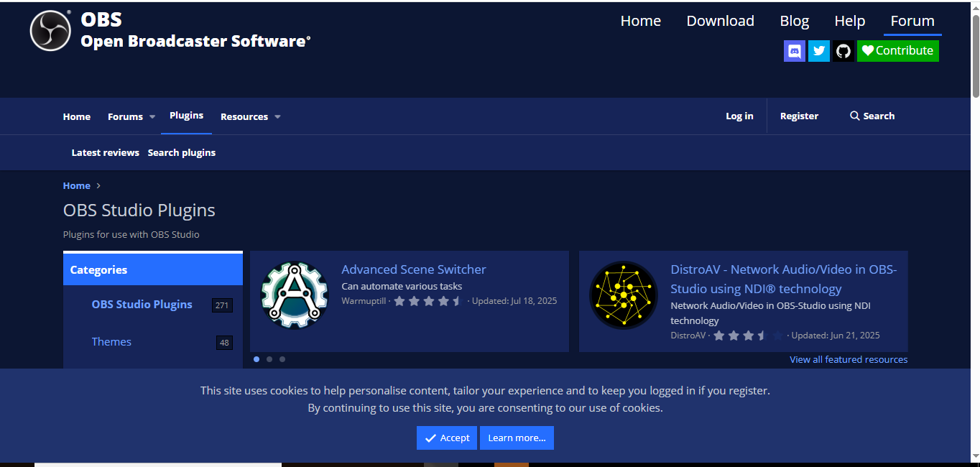
Task: Click 'Can automate various tasks' description
Action: (x=402, y=287)
